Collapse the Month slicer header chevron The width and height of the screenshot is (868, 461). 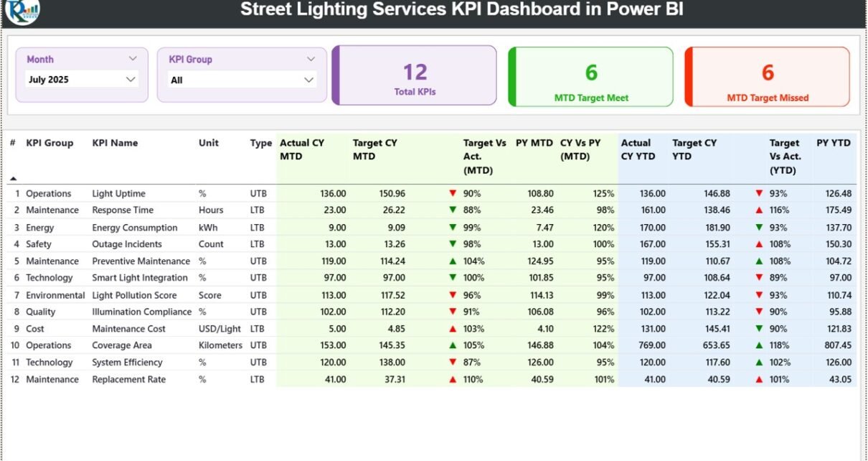133,59
